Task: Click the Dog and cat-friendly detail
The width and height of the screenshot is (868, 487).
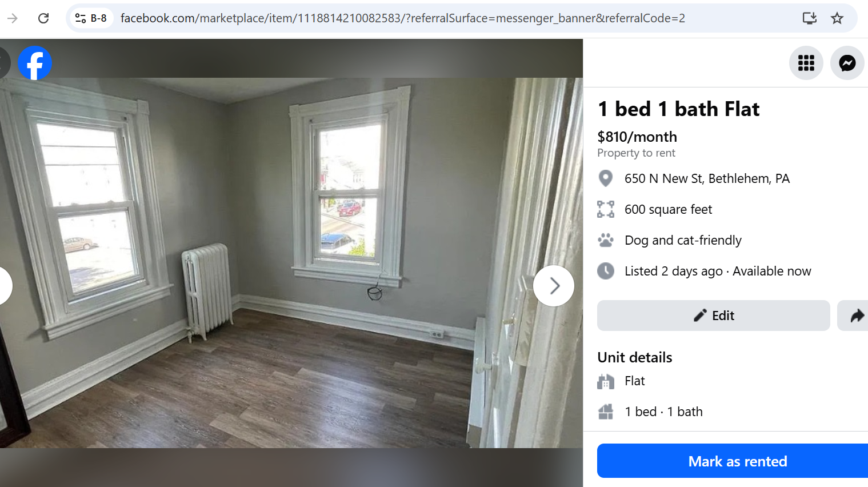Action: coord(683,240)
